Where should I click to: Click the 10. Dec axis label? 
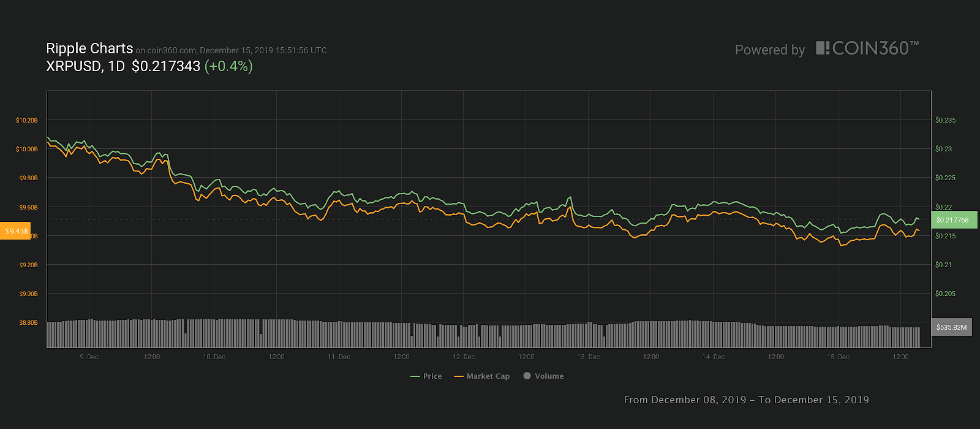pyautogui.click(x=214, y=357)
